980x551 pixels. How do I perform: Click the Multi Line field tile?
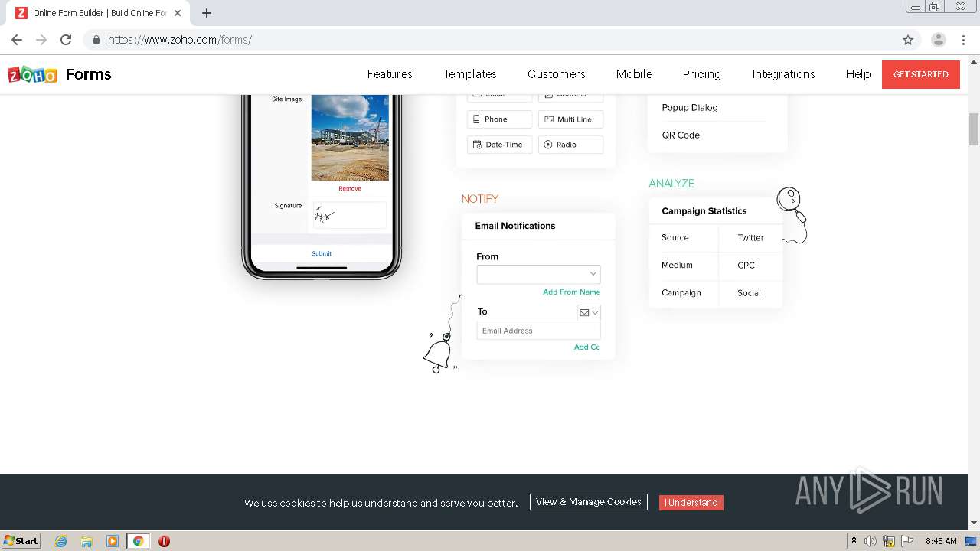tap(570, 119)
